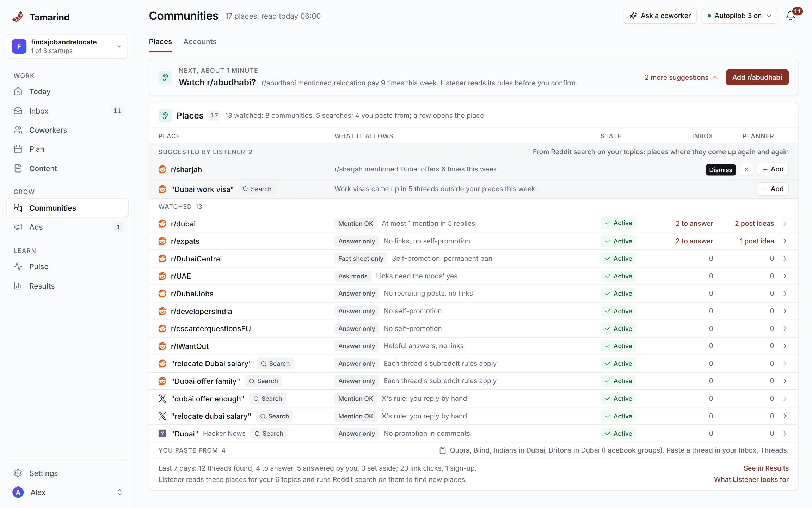Click the Hacker News Y icon

162,434
